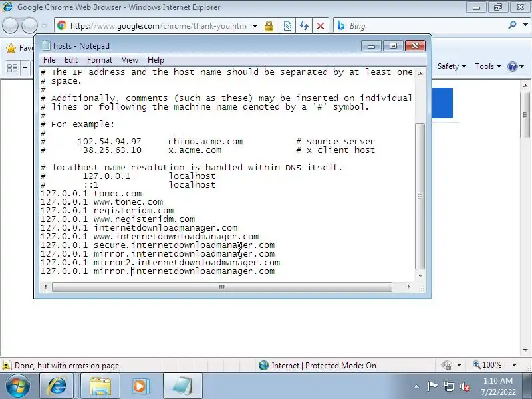Click the Action Center flag icon
The width and height of the screenshot is (532, 399).
pos(432,386)
